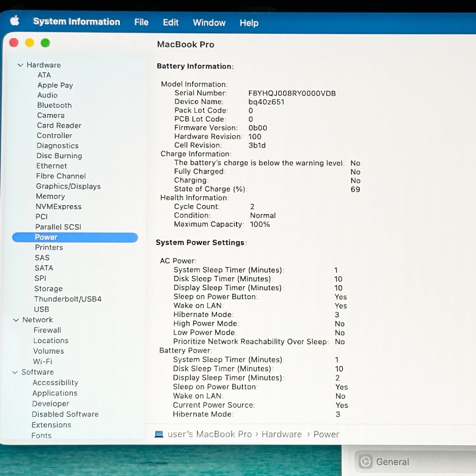
Task: Open the Edit menu
Action: coord(171,23)
